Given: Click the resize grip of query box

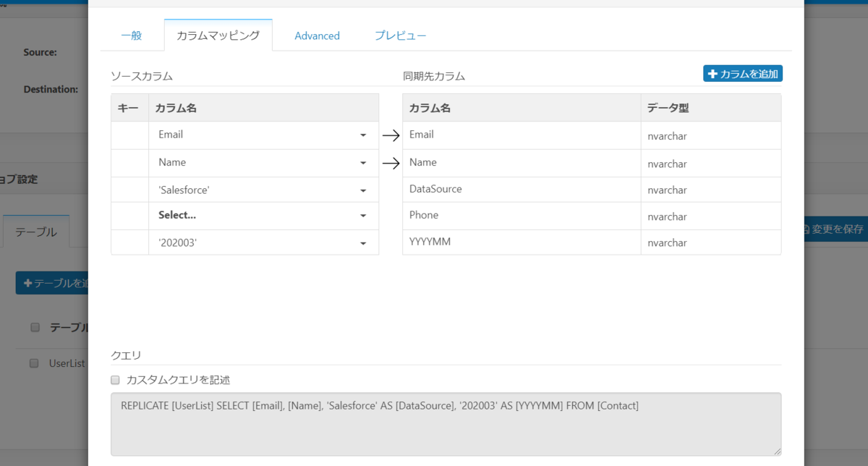Looking at the screenshot, I should coord(777,451).
